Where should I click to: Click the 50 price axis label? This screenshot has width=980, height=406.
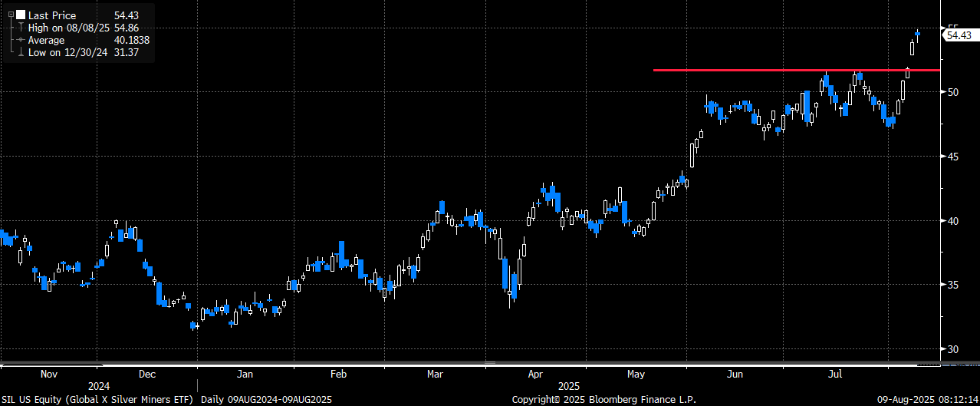pyautogui.click(x=952, y=92)
